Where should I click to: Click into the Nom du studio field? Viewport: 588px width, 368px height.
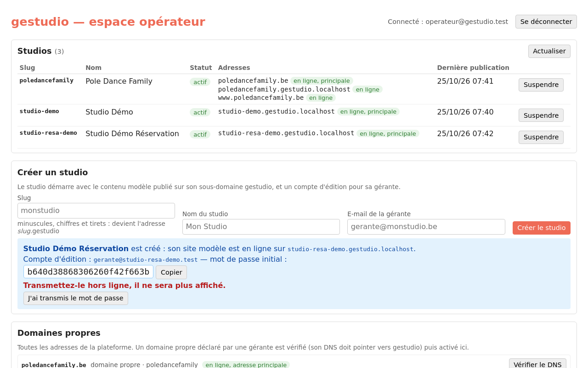point(261,227)
